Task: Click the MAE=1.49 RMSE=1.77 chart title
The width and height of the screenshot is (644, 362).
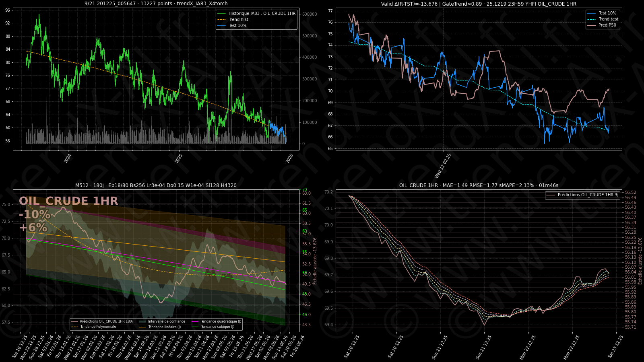Action: 479,185
